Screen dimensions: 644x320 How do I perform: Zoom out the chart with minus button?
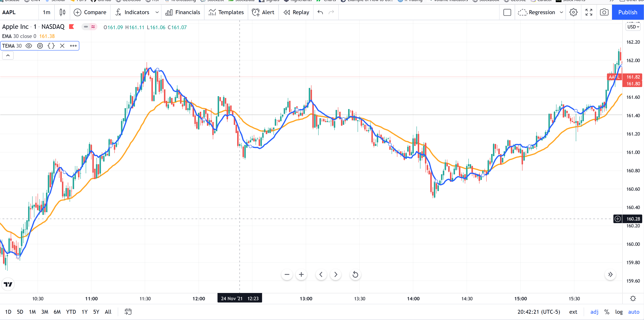[x=287, y=275]
